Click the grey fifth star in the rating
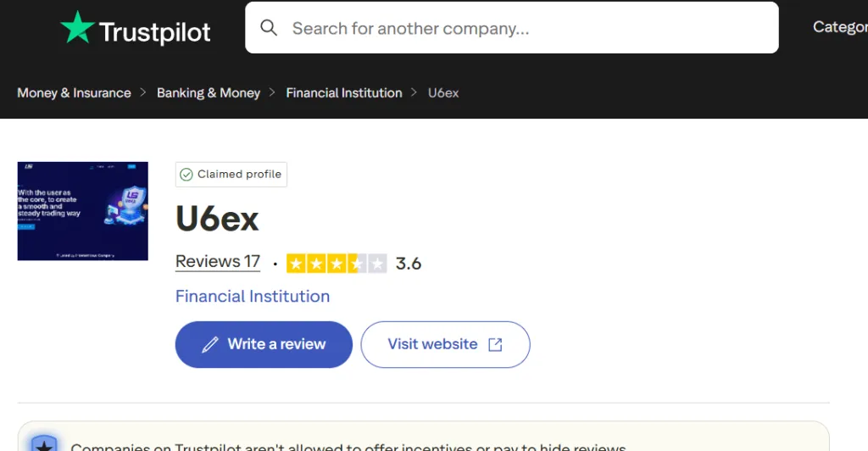Viewport: 868px width, 451px height. pyautogui.click(x=378, y=264)
